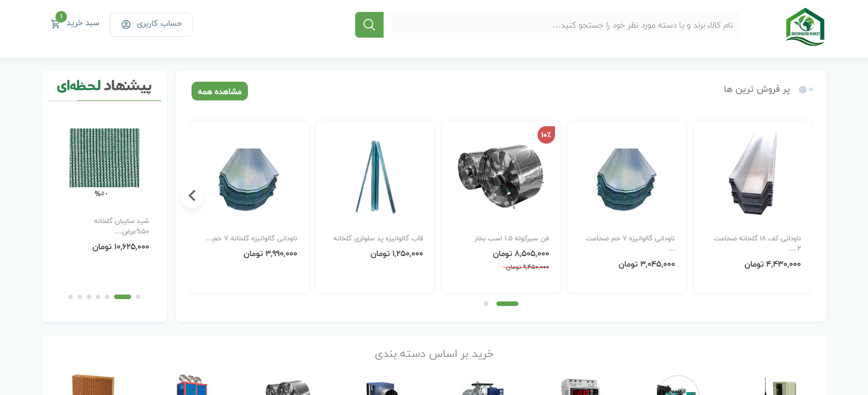The height and width of the screenshot is (395, 868).
Task: Click the خرید بر اساس دسته بندی heading
Action: (434, 354)
